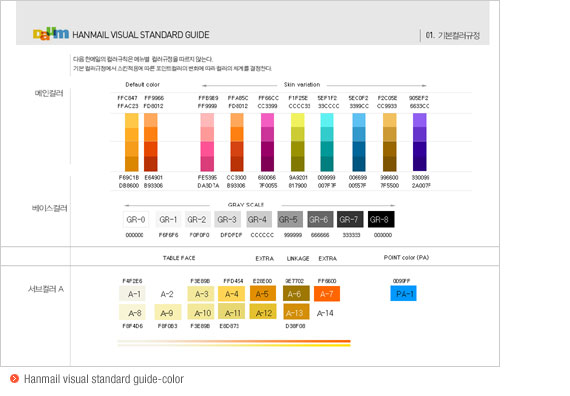Select the A-12 gold swatch
This screenshot has width=570, height=396.
click(263, 312)
